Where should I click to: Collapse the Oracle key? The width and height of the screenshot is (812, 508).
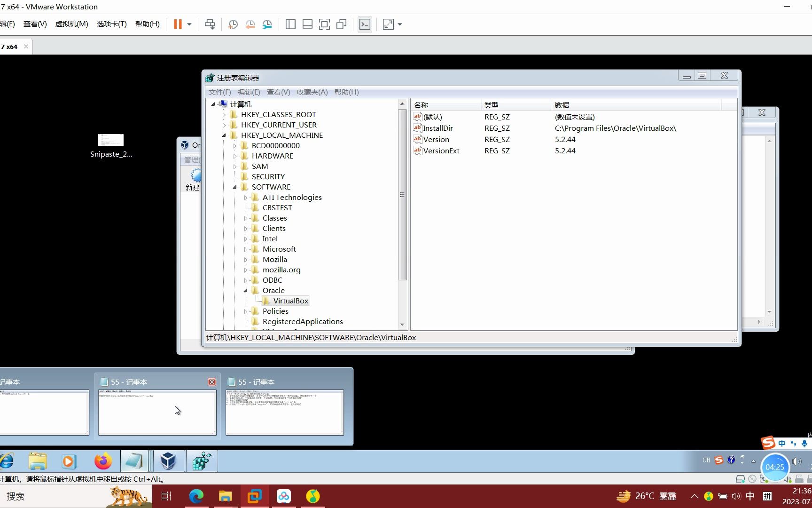pos(245,291)
